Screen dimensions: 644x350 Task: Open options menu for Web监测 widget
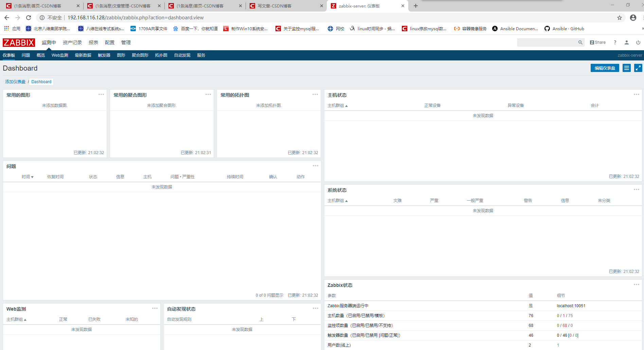pos(155,309)
